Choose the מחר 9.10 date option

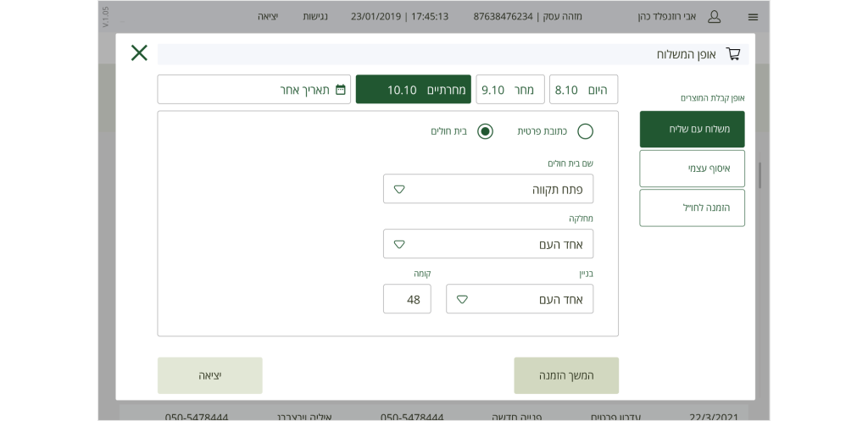click(509, 90)
